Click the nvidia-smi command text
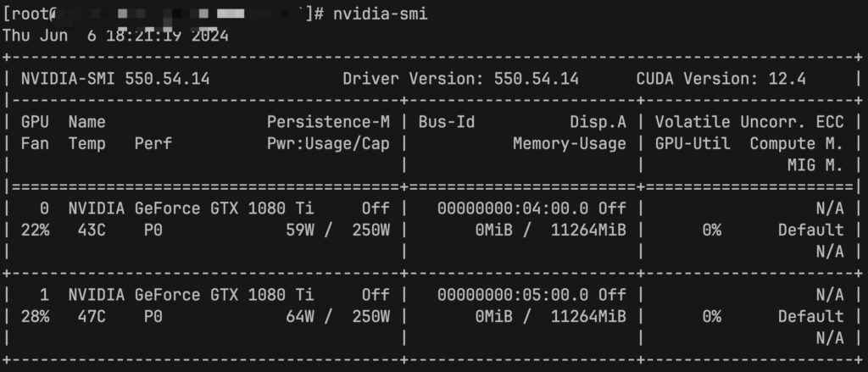The height and width of the screenshot is (372, 868). point(381,14)
